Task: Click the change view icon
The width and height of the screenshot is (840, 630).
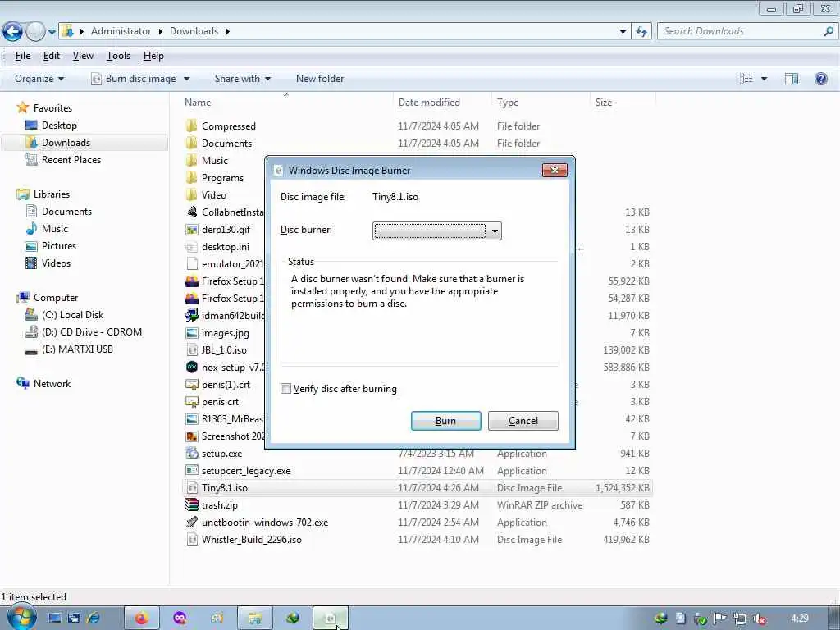Action: (x=746, y=79)
